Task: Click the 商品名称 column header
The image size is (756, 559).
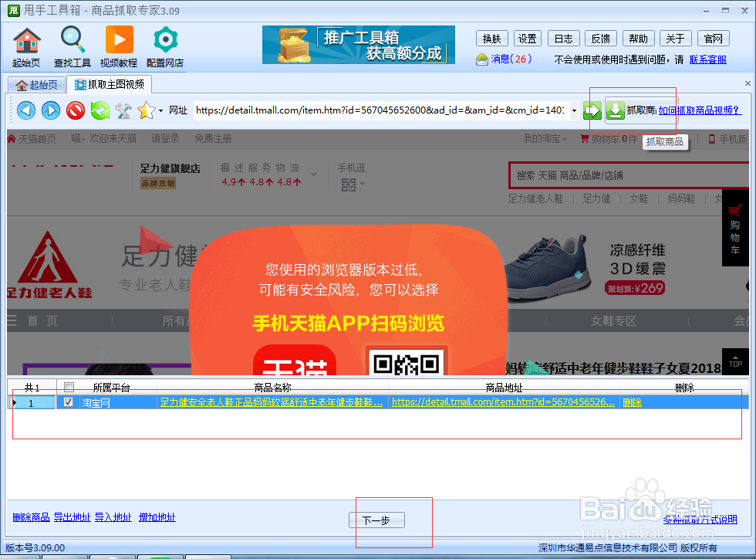Action: [x=273, y=387]
